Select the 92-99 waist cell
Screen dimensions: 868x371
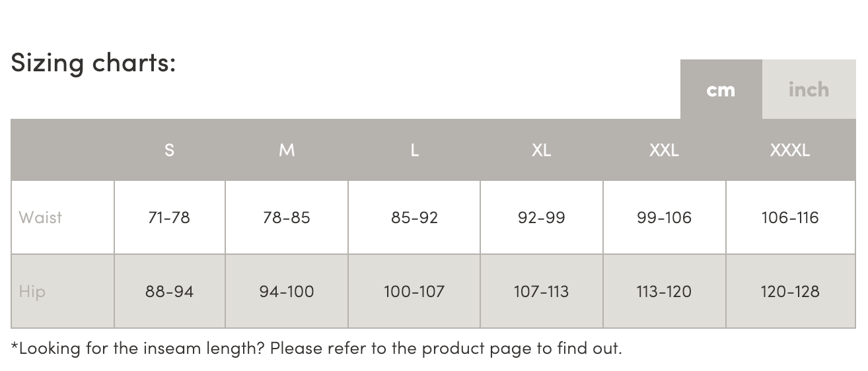coord(541,218)
